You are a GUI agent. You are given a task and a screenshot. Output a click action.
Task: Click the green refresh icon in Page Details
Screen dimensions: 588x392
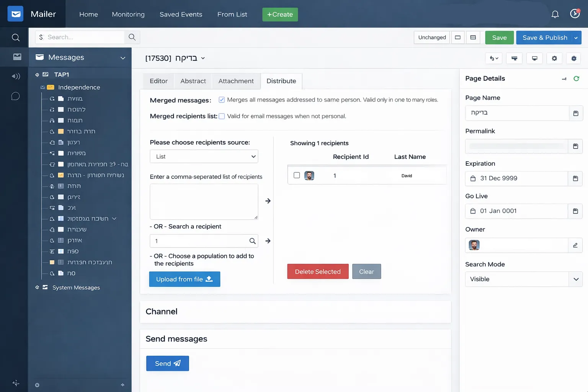click(576, 78)
